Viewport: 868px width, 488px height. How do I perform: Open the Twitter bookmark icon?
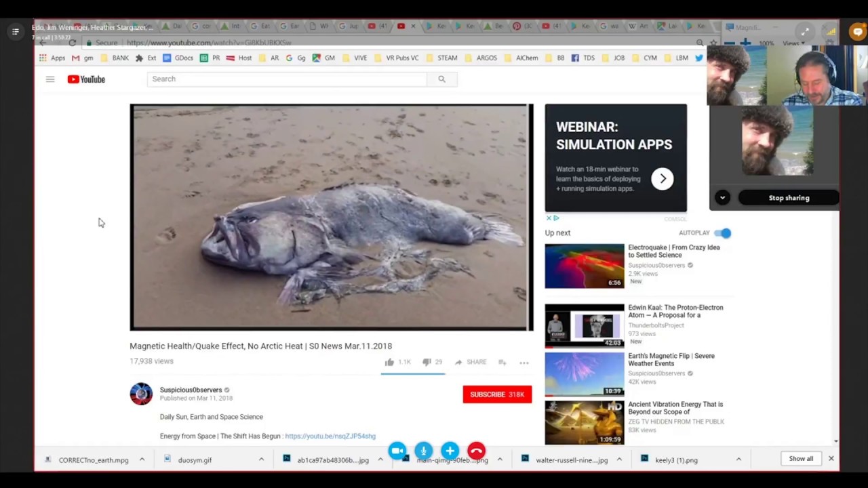click(699, 58)
